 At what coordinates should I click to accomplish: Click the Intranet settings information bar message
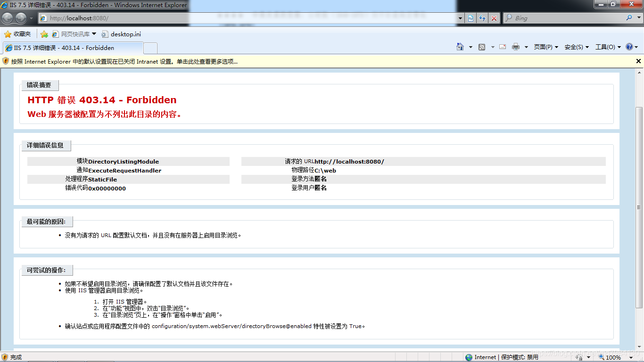pos(124,61)
